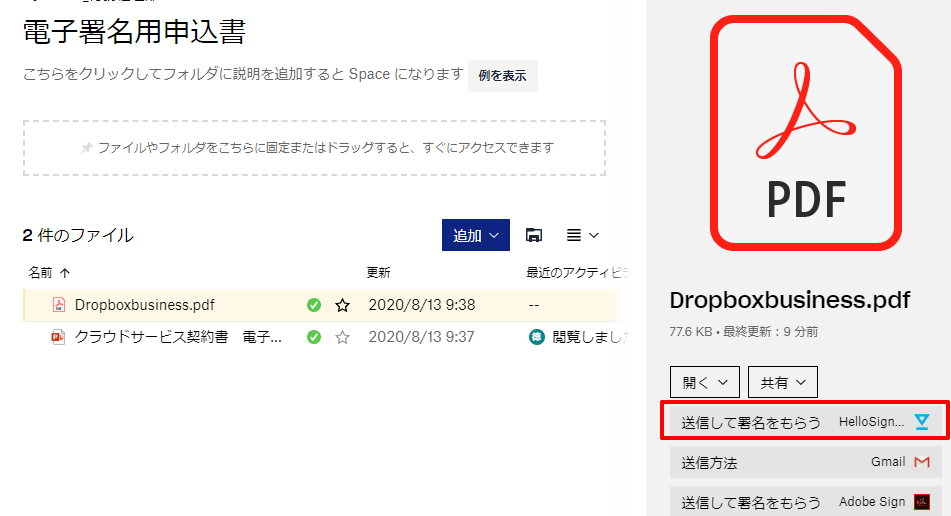Sort by 名前 column header

pos(40,273)
